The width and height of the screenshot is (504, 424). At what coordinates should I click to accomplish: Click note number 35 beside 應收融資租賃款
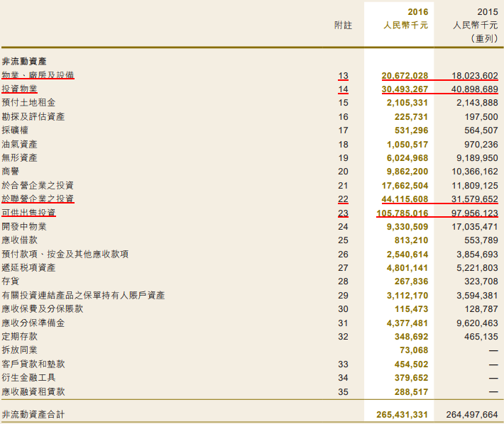[x=344, y=391]
